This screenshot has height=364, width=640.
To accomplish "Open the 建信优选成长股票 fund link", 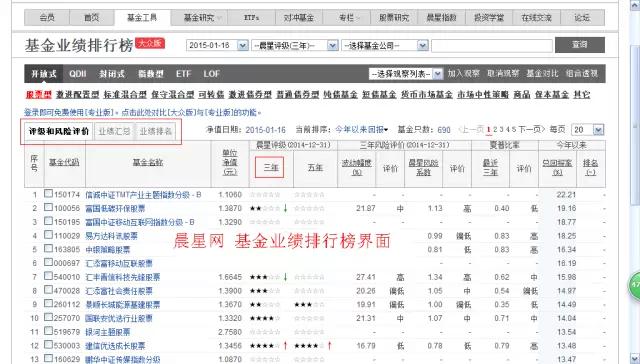I will tap(115, 346).
